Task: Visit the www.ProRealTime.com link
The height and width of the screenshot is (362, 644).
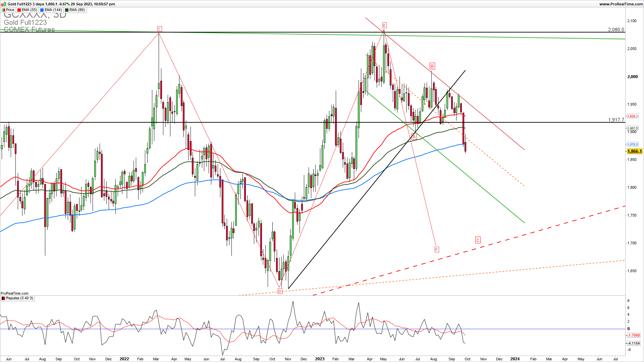Action: pyautogui.click(x=621, y=4)
